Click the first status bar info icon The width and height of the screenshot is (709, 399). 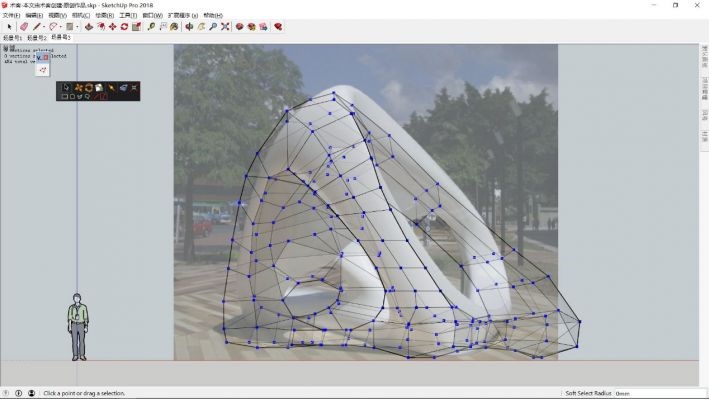6,393
